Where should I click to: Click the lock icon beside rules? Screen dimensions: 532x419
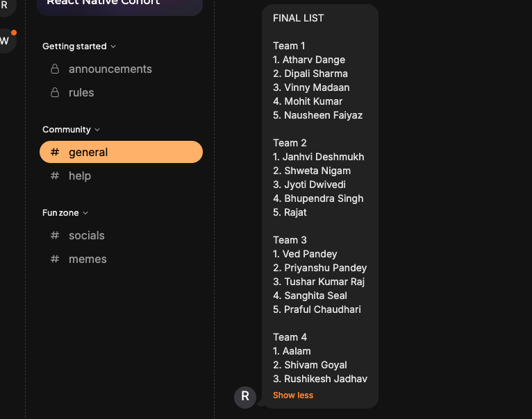pyautogui.click(x=55, y=93)
